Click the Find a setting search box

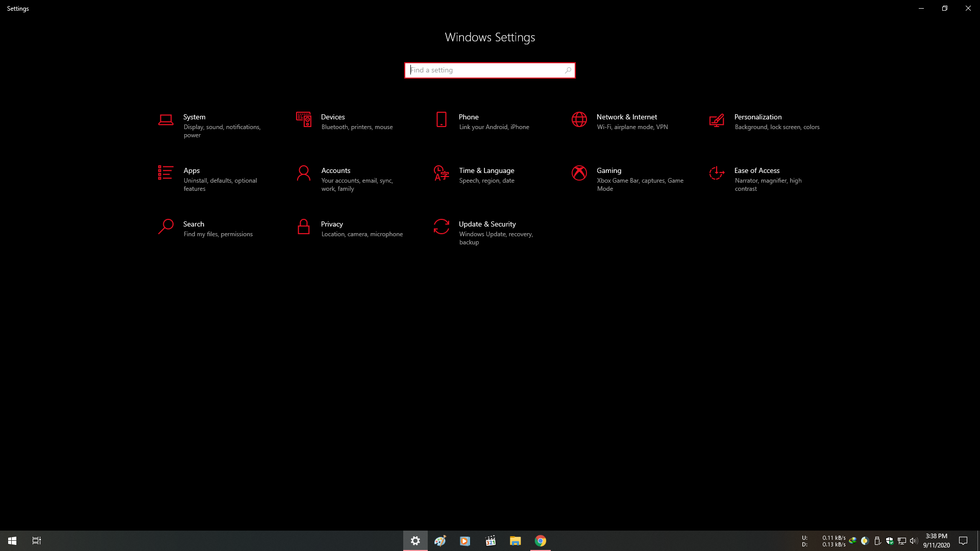(x=490, y=70)
